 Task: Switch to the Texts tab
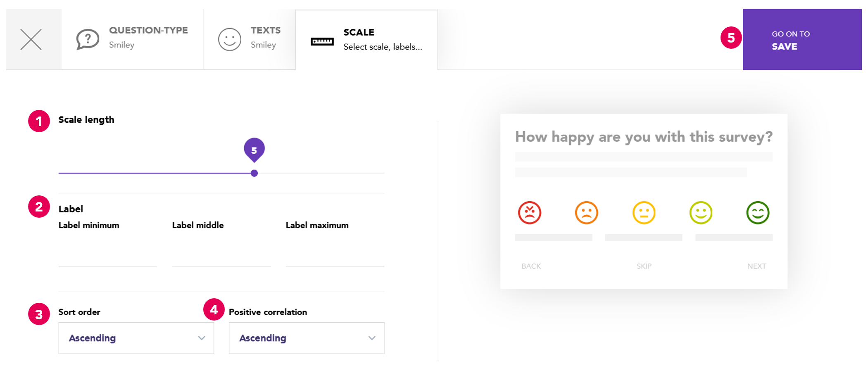250,40
